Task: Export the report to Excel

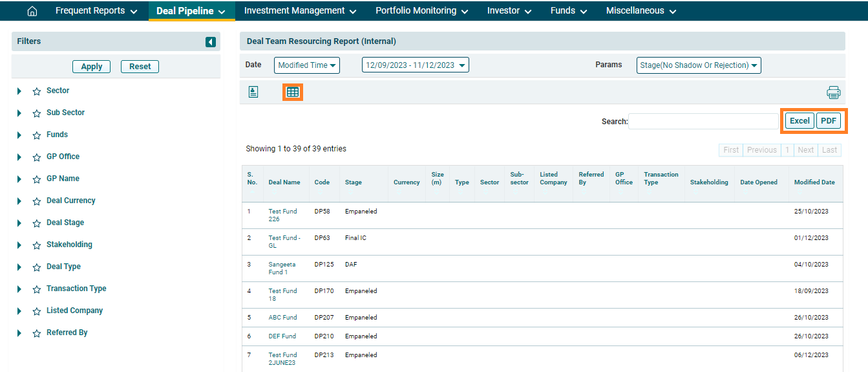Action: pyautogui.click(x=799, y=121)
